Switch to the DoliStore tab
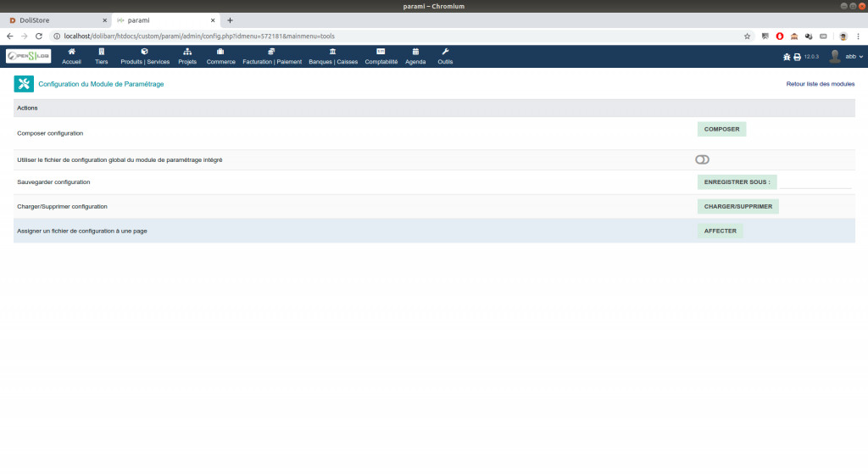The height and width of the screenshot is (474, 868). [x=57, y=20]
